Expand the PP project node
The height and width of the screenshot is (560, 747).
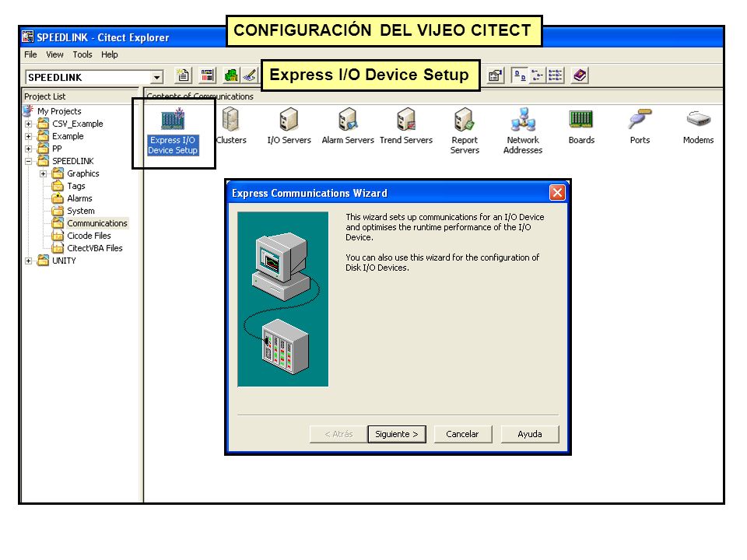click(29, 149)
